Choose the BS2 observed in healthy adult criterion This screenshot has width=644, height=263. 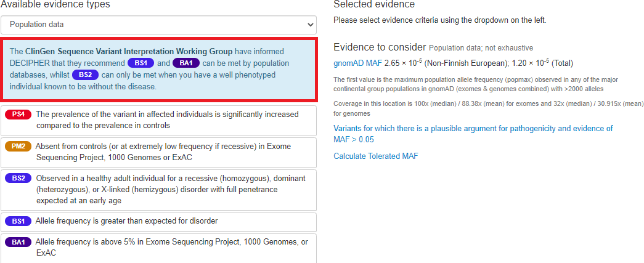pos(158,190)
